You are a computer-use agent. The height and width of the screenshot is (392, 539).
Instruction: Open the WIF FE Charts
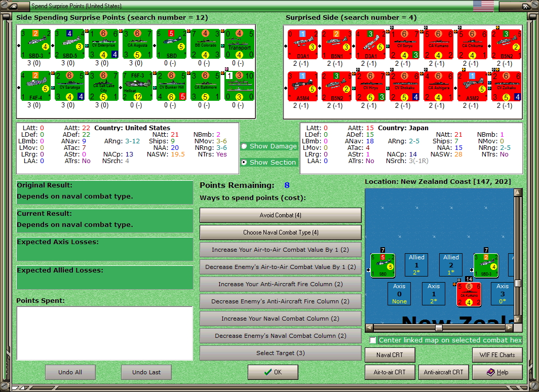pos(497,355)
